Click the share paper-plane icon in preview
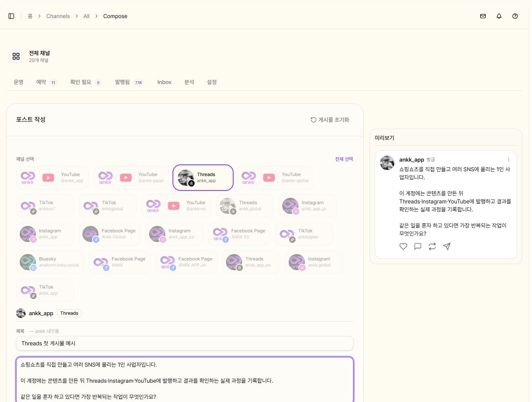Viewport: 532px width, 402px height. pyautogui.click(x=447, y=246)
